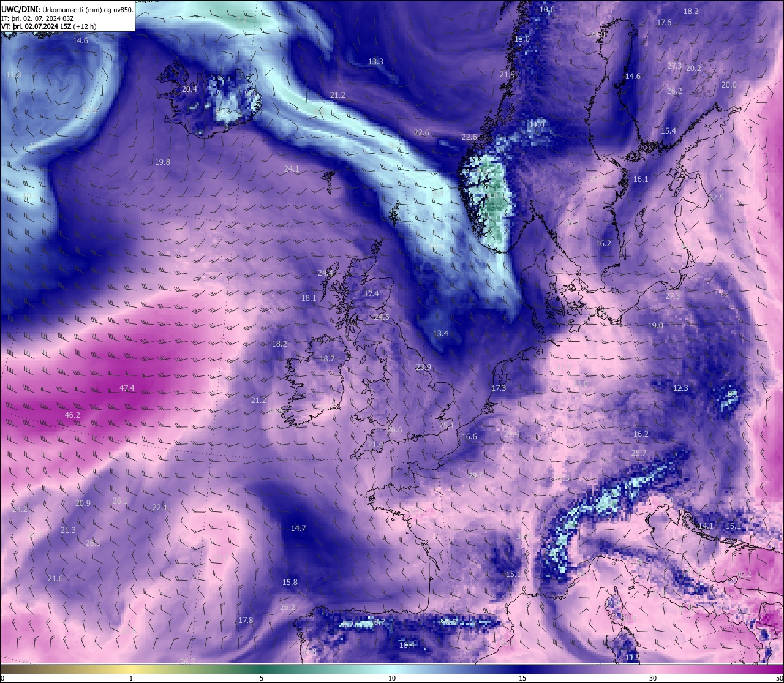784x683 pixels.
Task: Click the UWC/DINI title text
Action: (21, 9)
